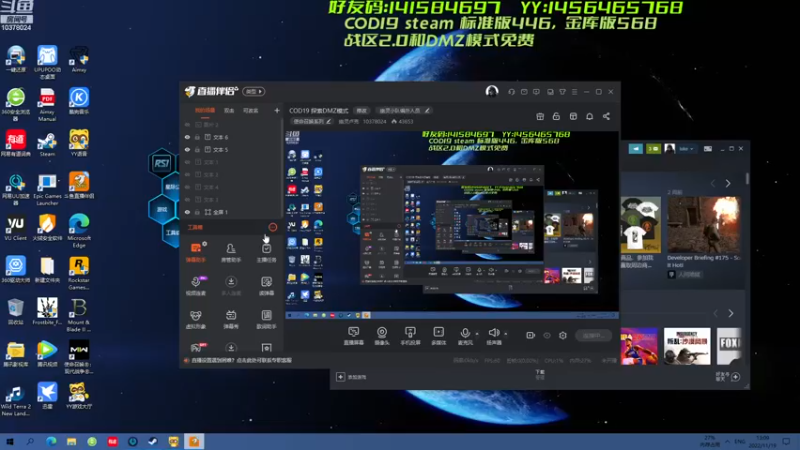Click the bell notification icon in header
Screen dimensions: 800x450
tap(589, 116)
